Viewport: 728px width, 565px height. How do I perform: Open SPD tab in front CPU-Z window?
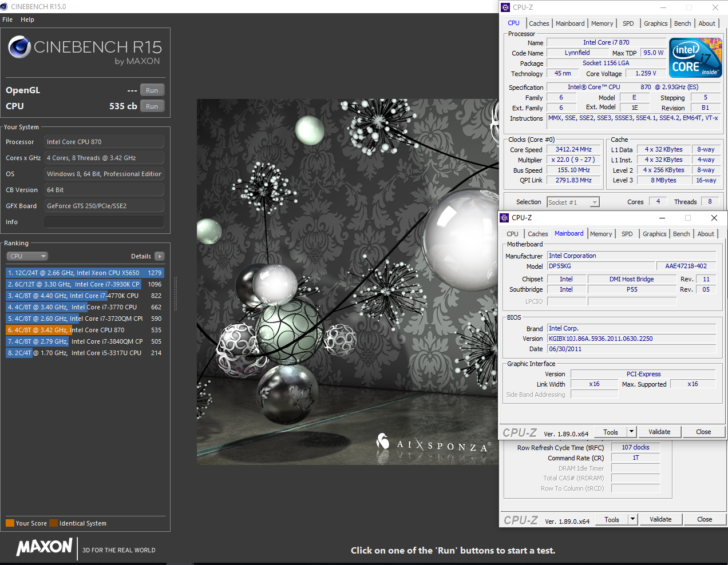(627, 234)
